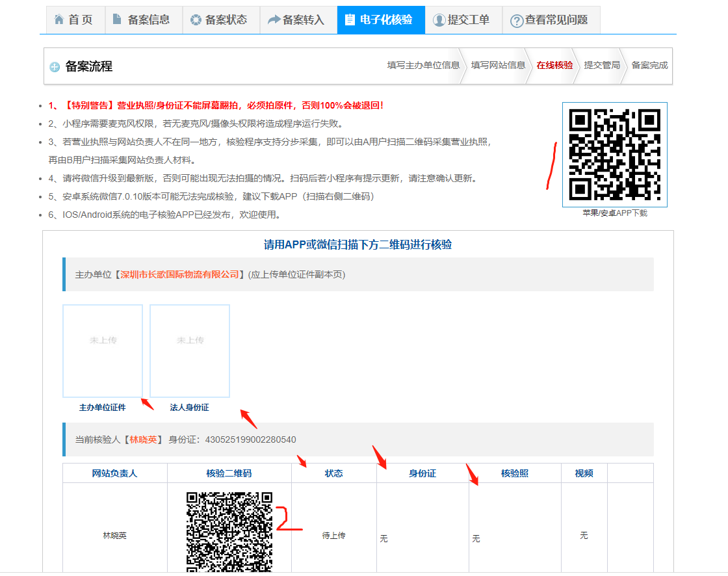Select the 备案完成 step
728x576 pixels.
click(649, 65)
